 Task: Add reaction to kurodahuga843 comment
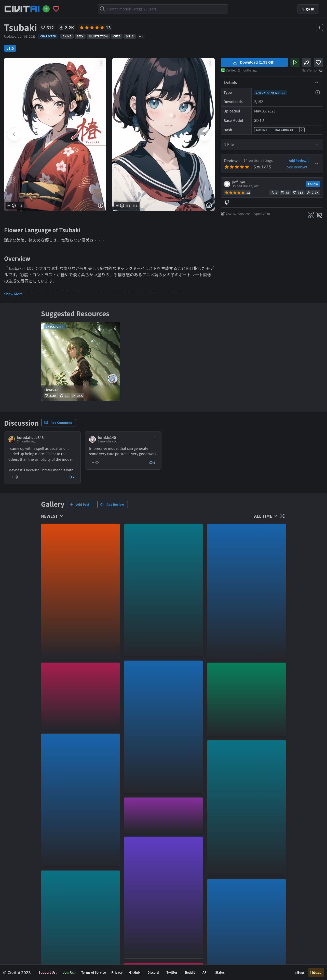pos(14,477)
